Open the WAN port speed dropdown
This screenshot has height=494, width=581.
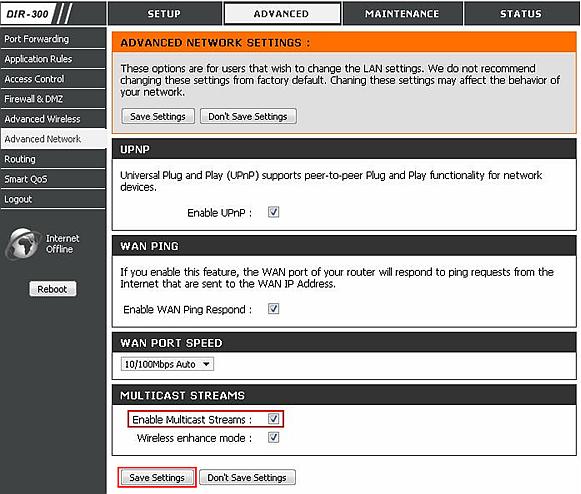(167, 364)
